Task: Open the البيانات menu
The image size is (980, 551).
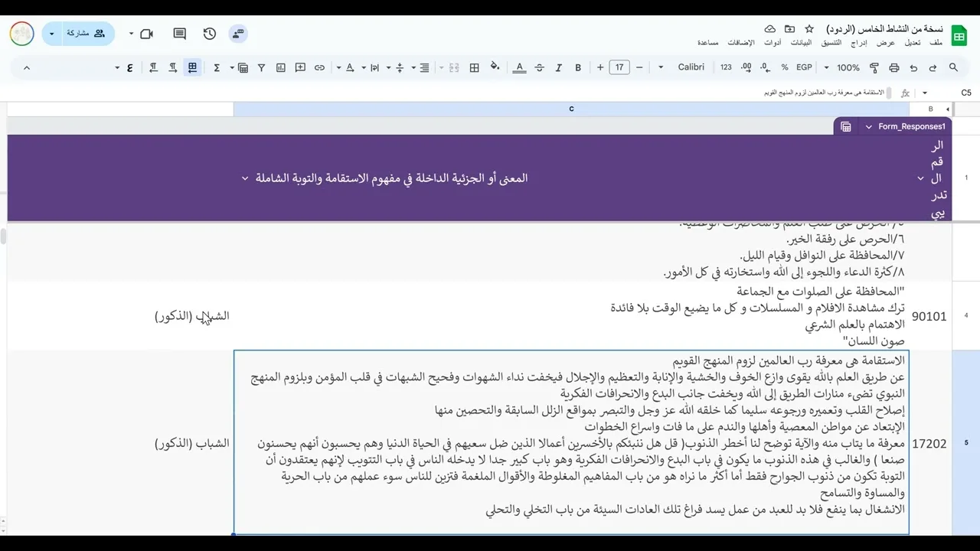Action: coord(800,43)
